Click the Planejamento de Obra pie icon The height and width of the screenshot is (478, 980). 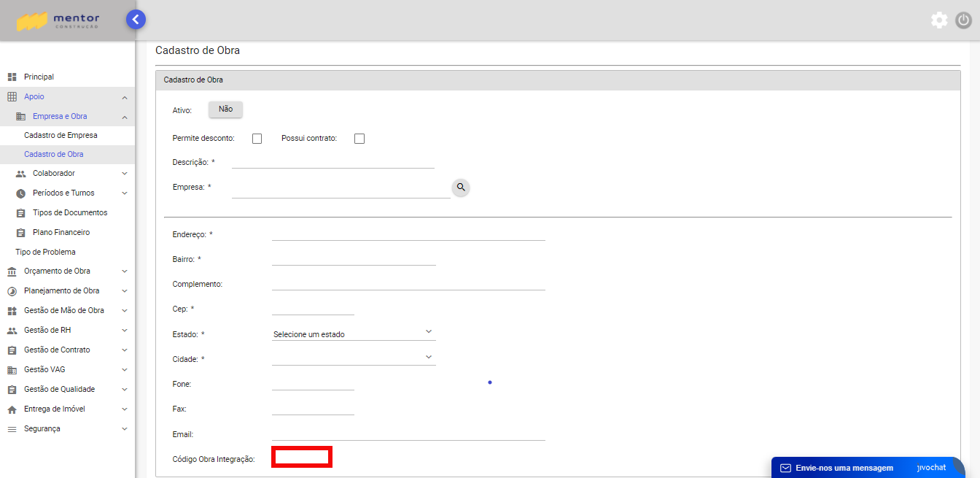coord(12,291)
